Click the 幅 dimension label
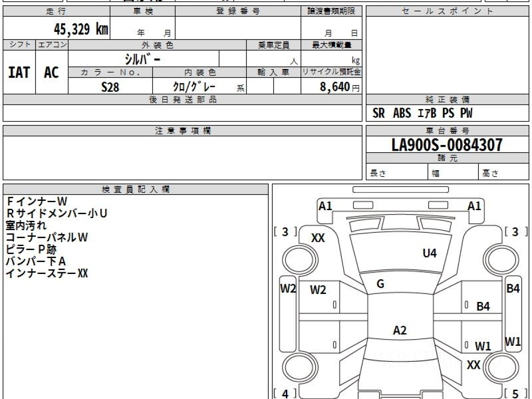This screenshot has width=532, height=399. 436,174
